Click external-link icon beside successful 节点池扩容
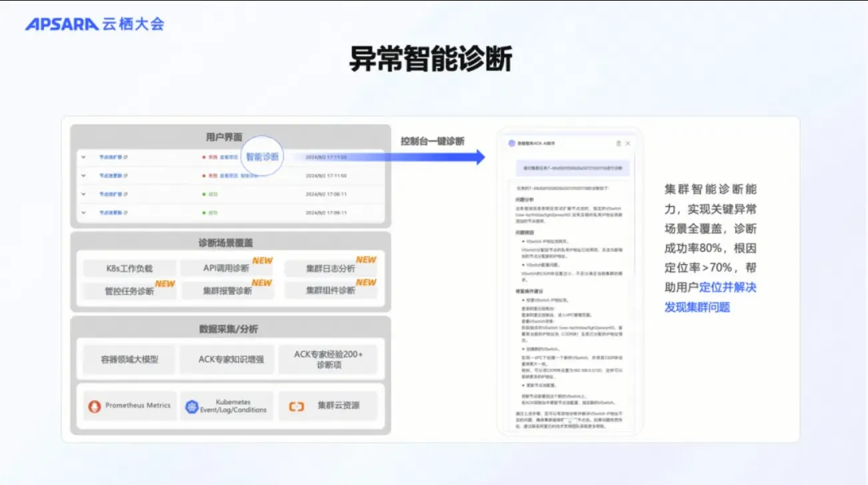The height and width of the screenshot is (485, 868). (125, 194)
